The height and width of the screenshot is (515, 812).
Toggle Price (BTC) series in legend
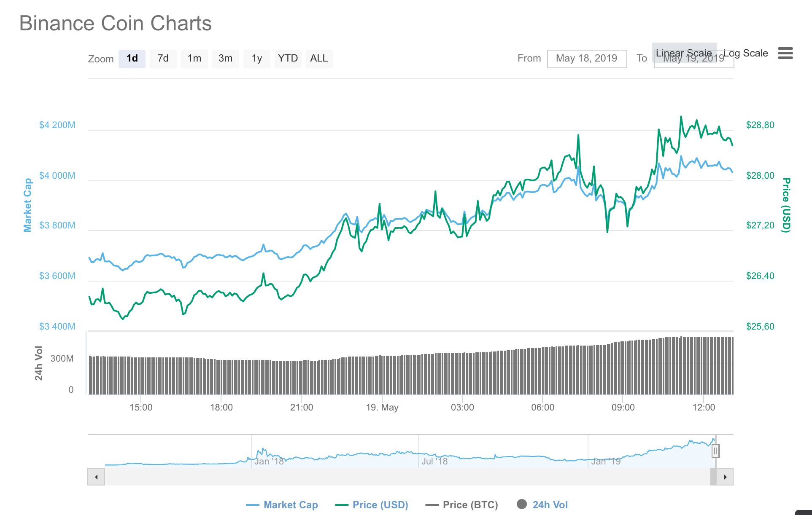click(462, 504)
